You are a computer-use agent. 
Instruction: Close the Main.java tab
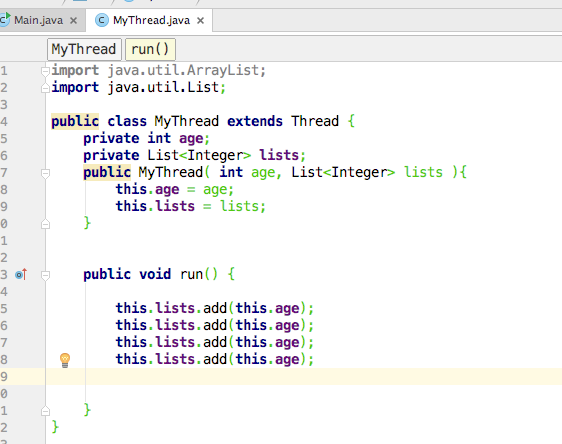pyautogui.click(x=73, y=20)
